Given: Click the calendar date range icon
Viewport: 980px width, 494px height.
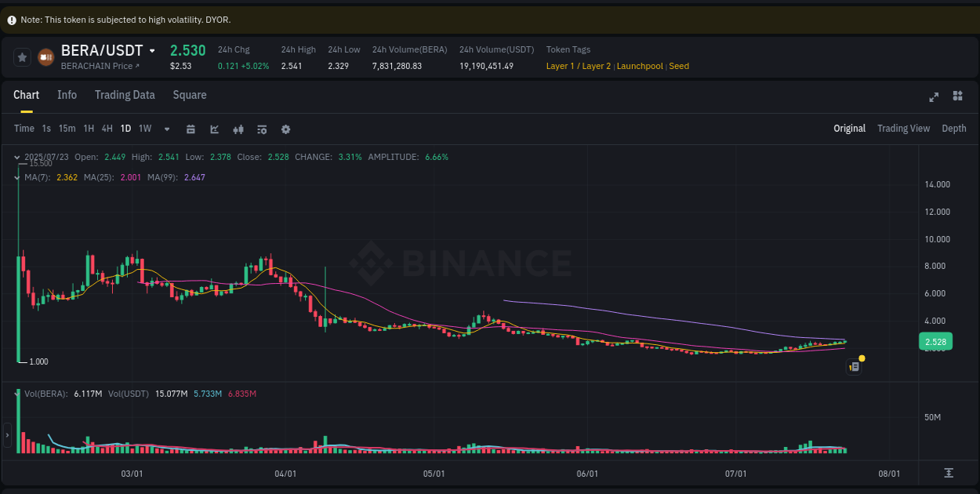Looking at the screenshot, I should tap(191, 129).
